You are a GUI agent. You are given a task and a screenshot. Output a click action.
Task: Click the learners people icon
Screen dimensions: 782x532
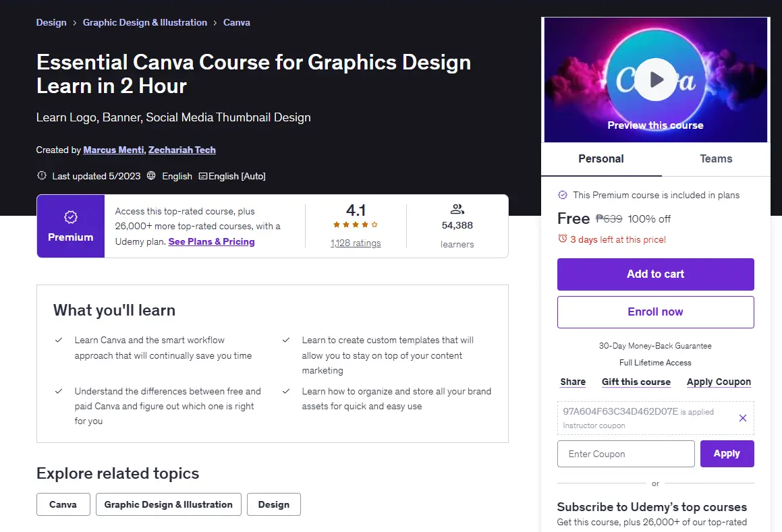457,209
